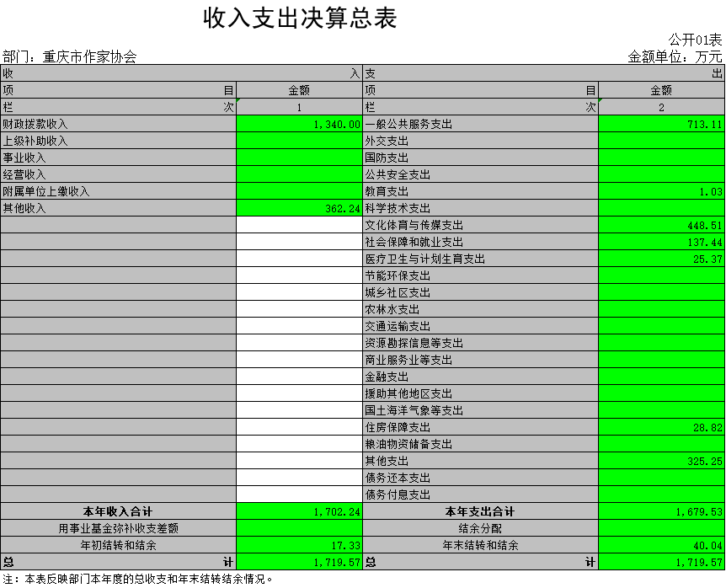The height and width of the screenshot is (588, 726).
Task: Click the 年初结转和结余 value 17.33
Action: pos(299,545)
